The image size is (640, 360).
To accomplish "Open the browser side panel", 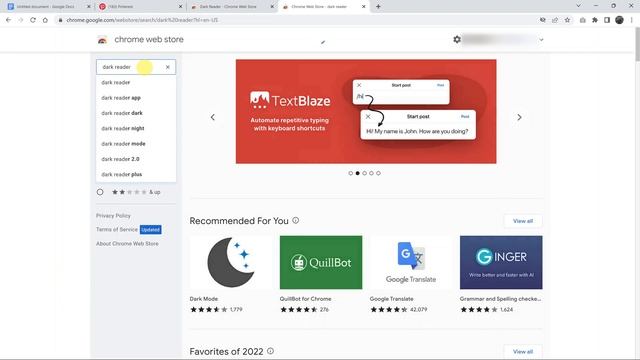I will (x=607, y=20).
